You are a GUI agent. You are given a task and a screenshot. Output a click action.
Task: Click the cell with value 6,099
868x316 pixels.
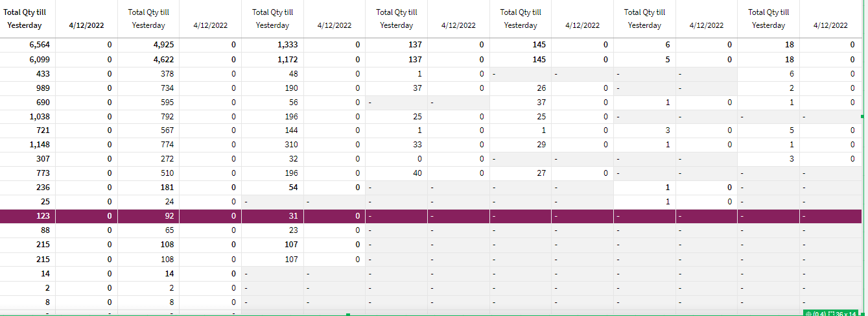click(28, 59)
